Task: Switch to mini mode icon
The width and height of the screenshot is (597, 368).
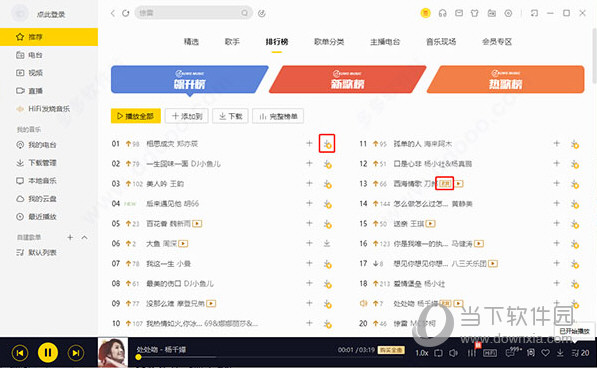Action: [534, 13]
